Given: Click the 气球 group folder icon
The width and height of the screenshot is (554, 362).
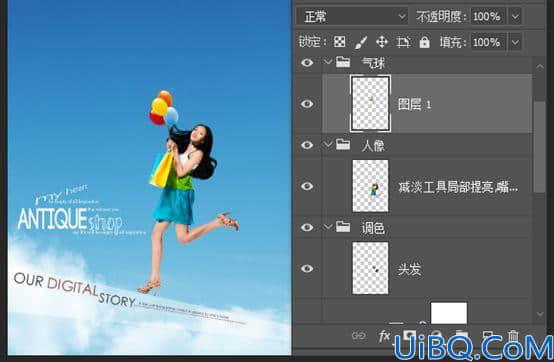Looking at the screenshot, I should (x=343, y=62).
